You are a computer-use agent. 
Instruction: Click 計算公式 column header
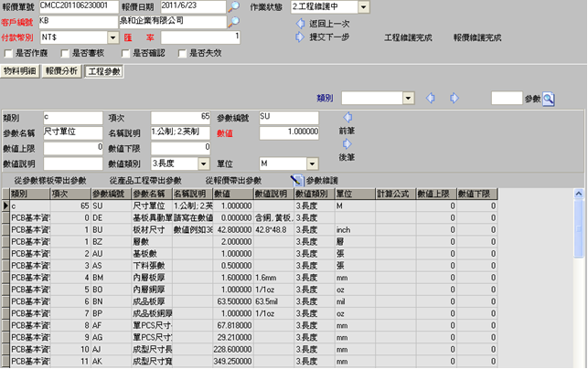coord(396,194)
